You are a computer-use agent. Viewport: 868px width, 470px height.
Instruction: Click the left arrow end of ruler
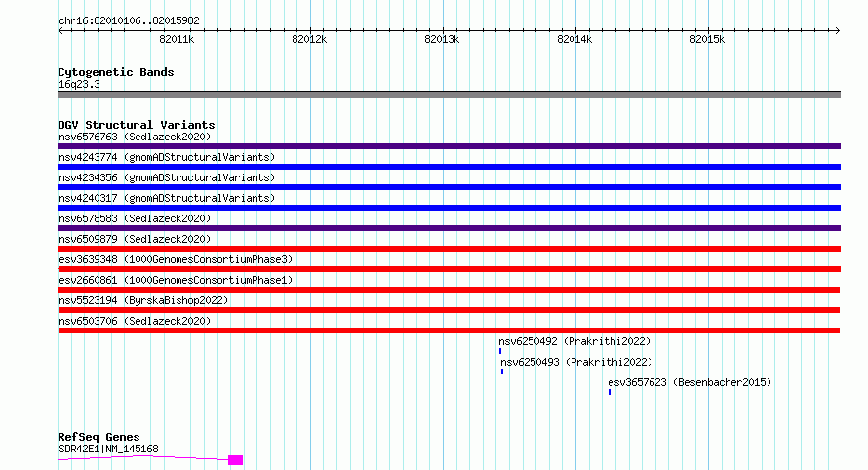[60, 30]
